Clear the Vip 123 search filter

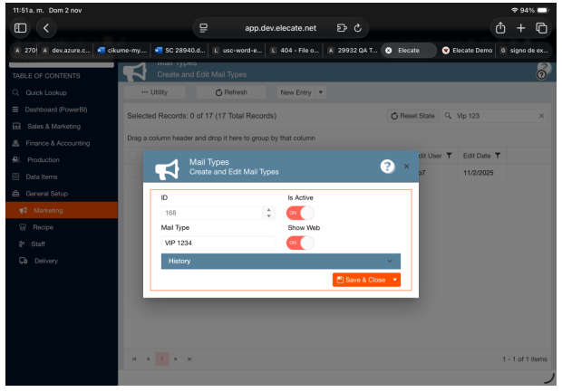point(541,116)
